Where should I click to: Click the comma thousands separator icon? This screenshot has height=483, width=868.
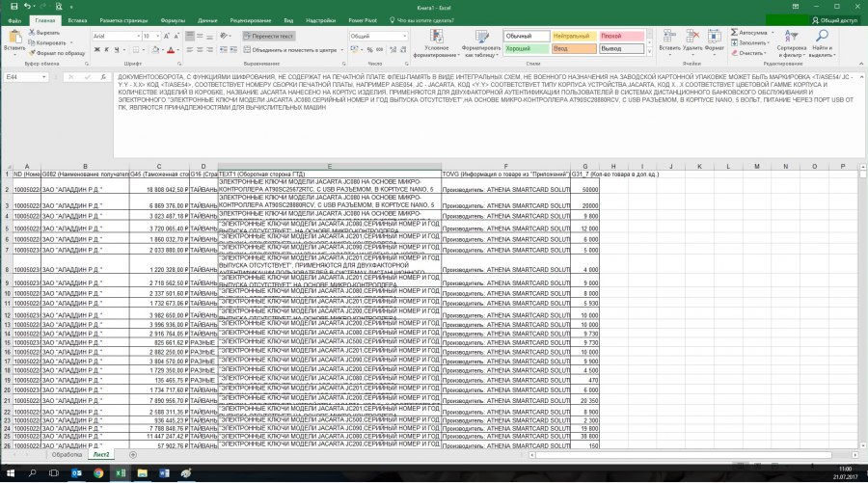[x=379, y=50]
